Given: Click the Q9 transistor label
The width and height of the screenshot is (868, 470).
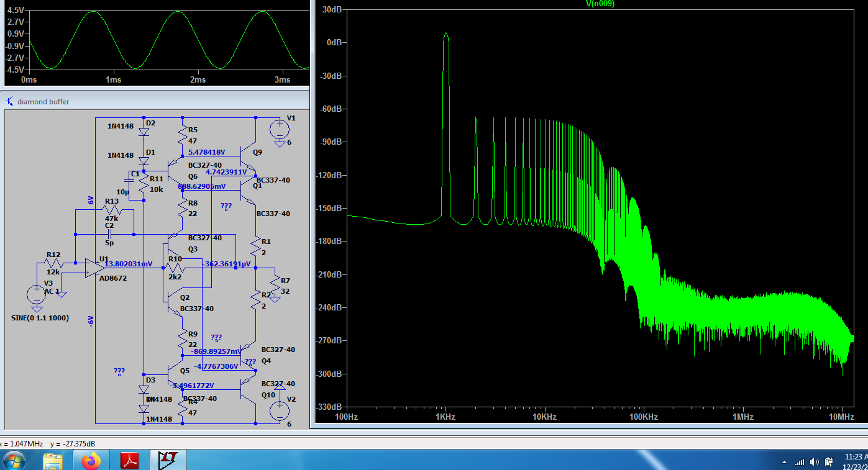Looking at the screenshot, I should point(257,151).
